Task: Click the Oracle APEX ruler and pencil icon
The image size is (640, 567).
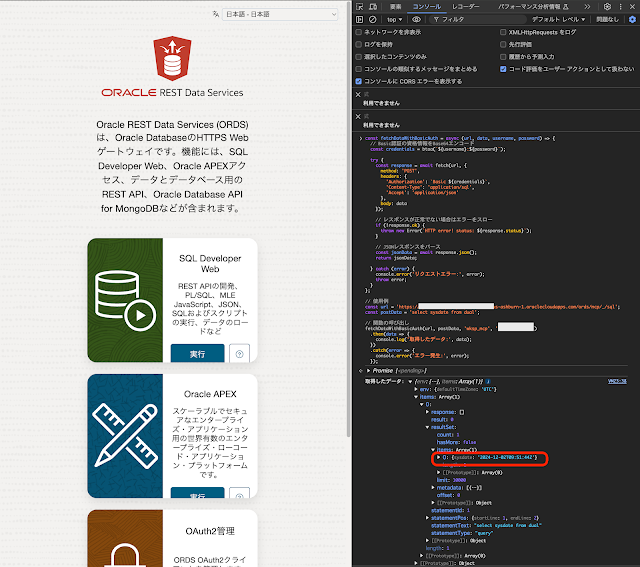Action: point(125,436)
